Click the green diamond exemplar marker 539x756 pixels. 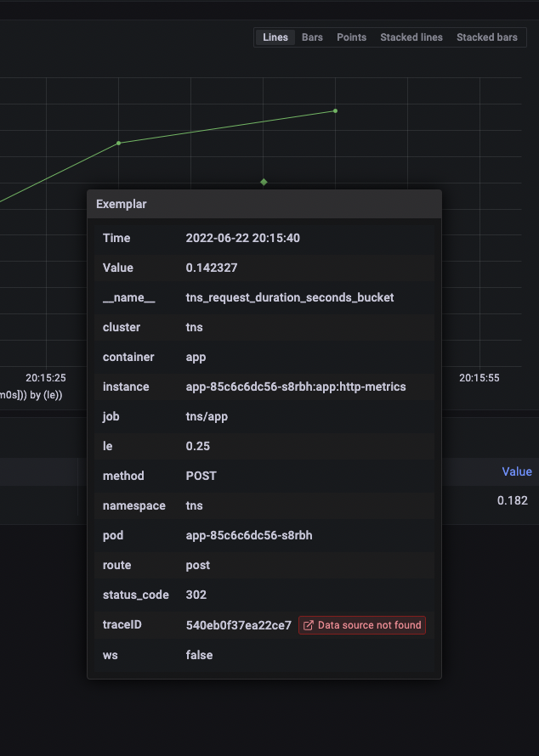[264, 182]
